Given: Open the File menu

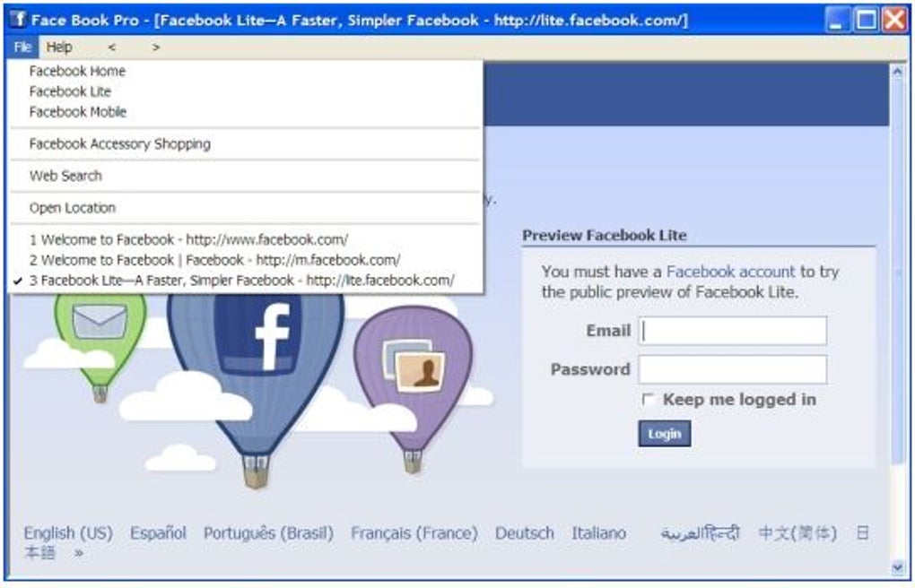Looking at the screenshot, I should click(22, 48).
